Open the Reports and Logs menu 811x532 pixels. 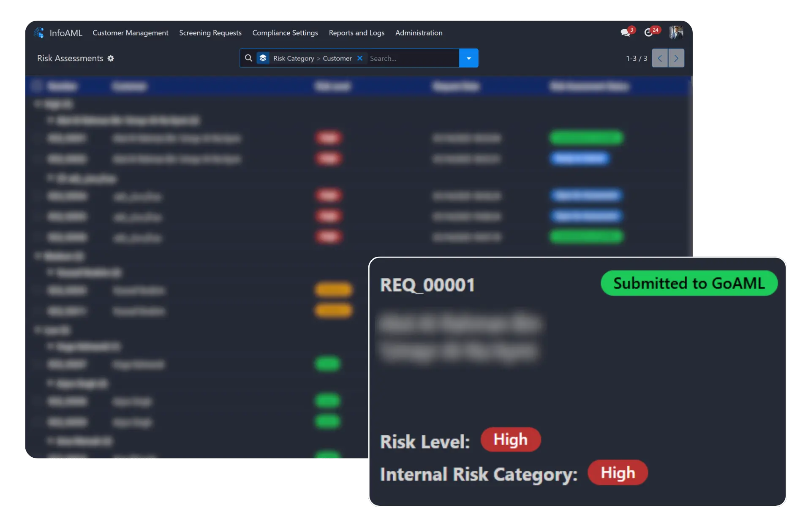click(357, 33)
